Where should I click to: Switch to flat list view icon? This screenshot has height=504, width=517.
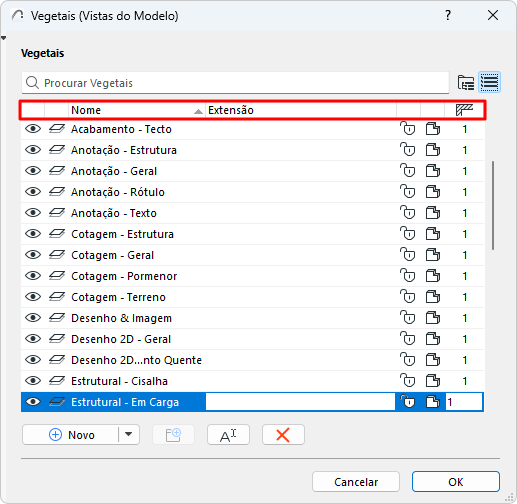click(x=489, y=82)
